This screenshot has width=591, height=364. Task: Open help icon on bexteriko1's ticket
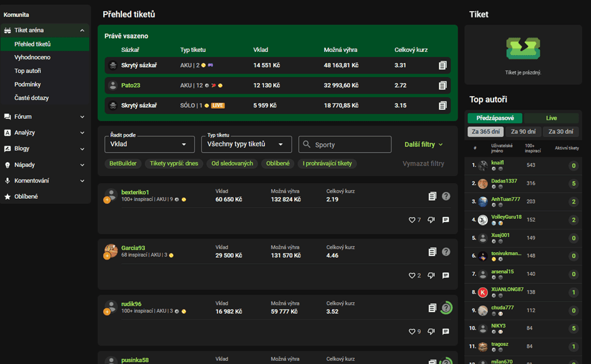[446, 196]
